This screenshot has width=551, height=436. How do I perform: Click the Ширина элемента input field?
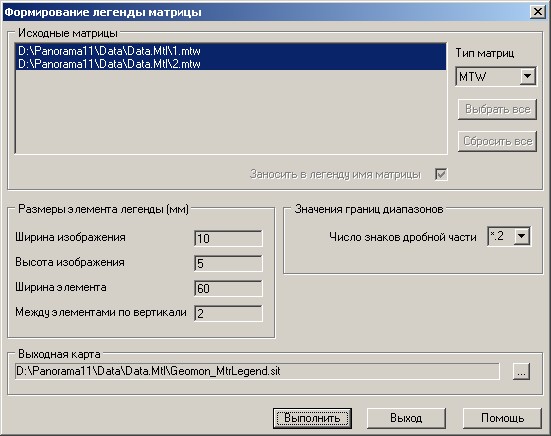point(228,288)
